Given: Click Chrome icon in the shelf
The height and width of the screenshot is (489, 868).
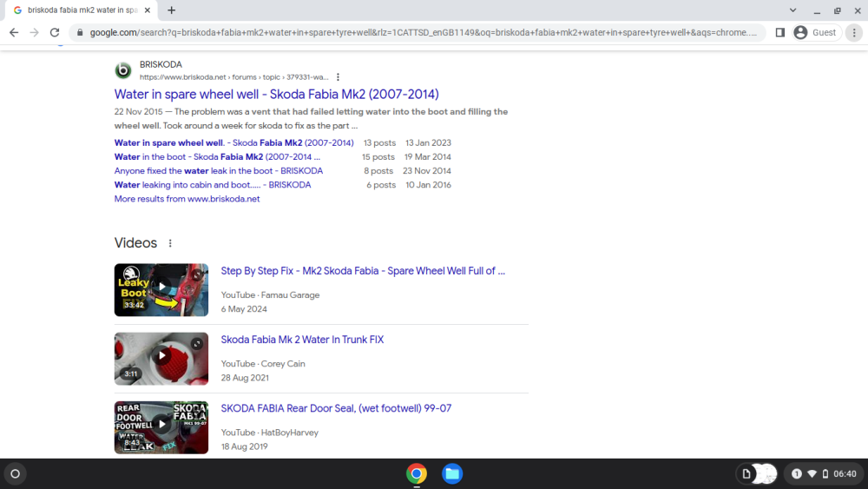Looking at the screenshot, I should tap(417, 473).
